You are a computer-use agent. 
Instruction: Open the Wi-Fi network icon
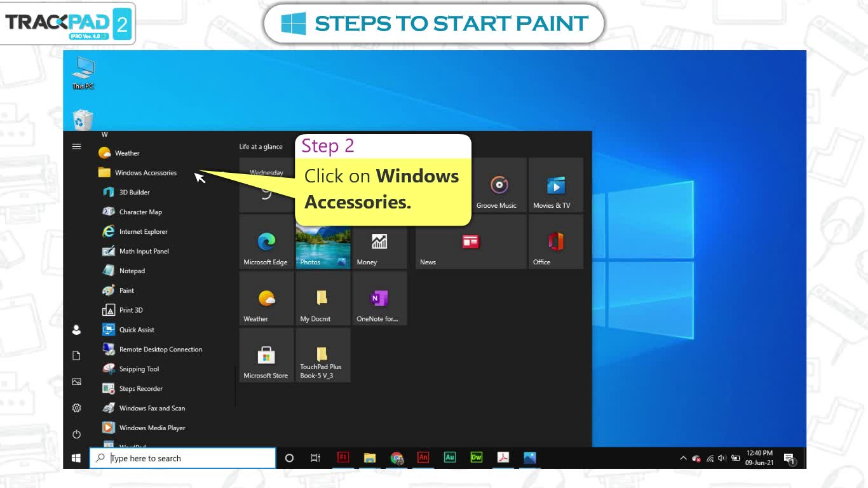[x=710, y=458]
